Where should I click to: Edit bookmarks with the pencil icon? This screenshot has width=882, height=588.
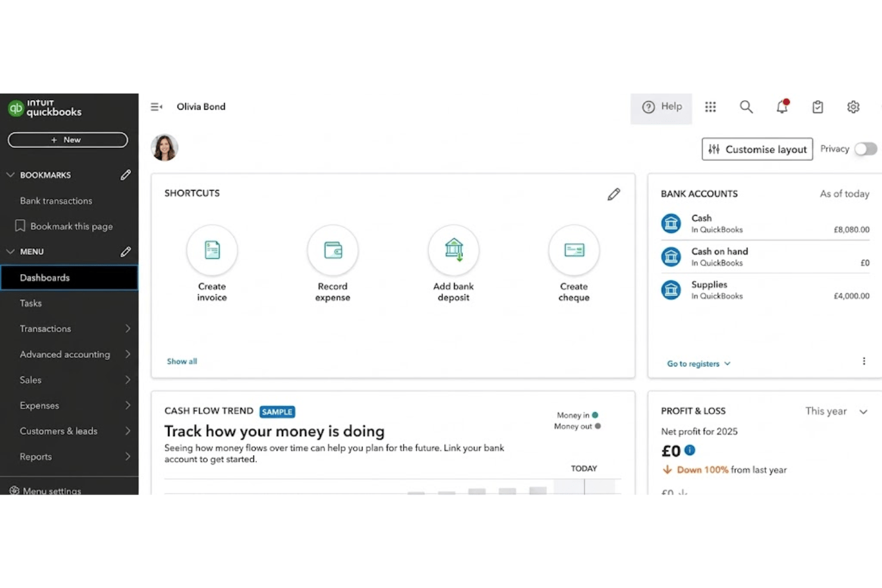125,175
